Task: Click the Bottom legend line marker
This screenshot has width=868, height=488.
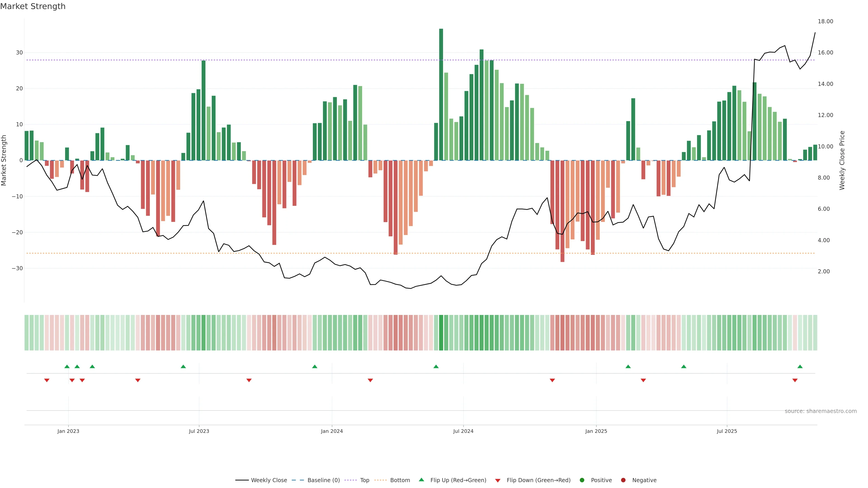Action: click(380, 480)
